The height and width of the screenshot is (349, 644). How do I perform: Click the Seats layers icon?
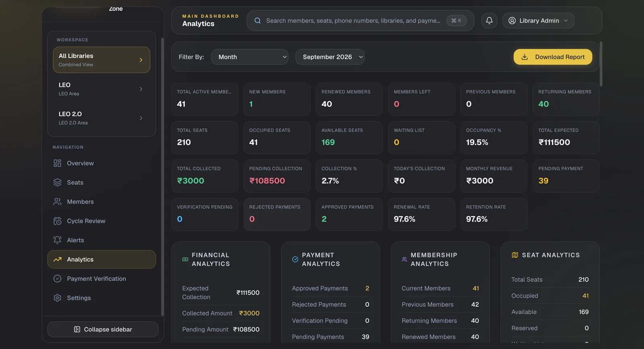click(58, 182)
